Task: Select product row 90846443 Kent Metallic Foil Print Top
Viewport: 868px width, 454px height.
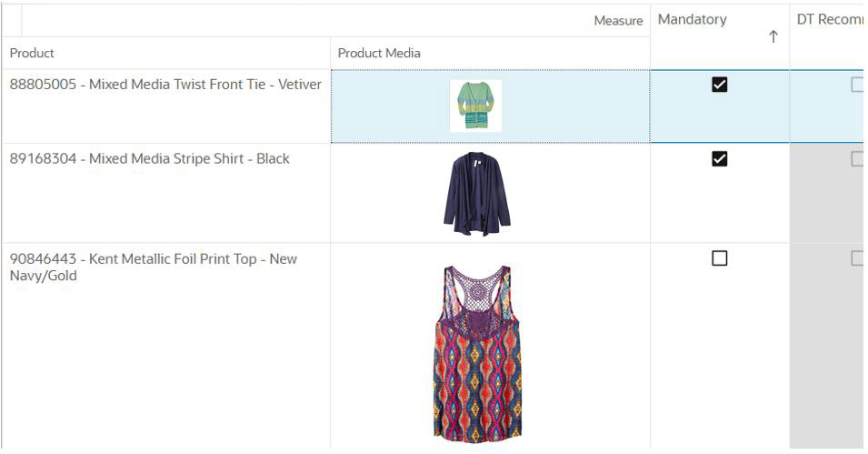Action: [154, 267]
